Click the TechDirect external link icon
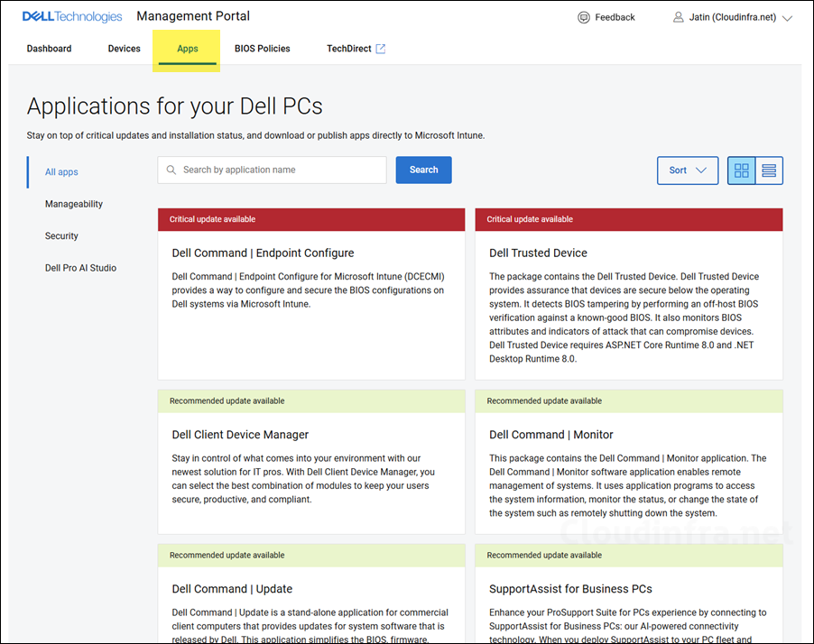 (381, 49)
